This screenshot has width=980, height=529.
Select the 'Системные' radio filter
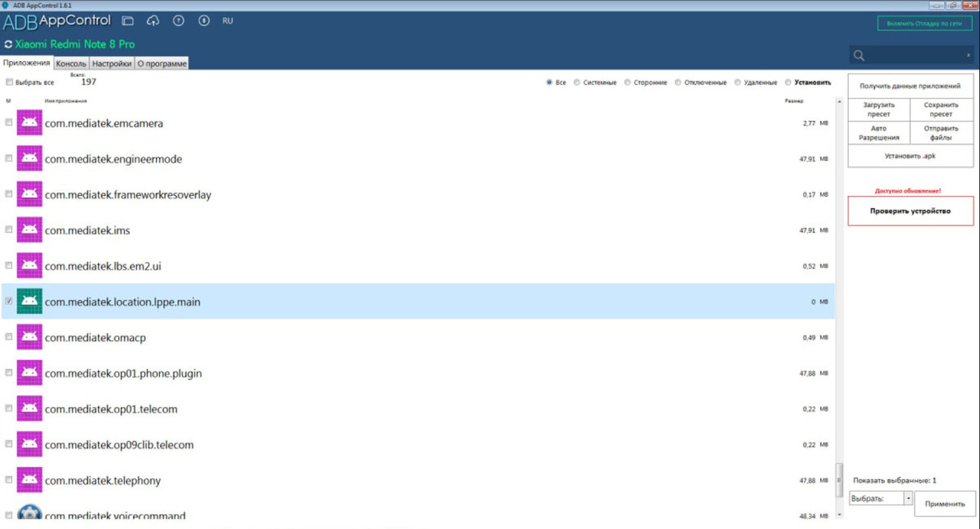pos(577,82)
